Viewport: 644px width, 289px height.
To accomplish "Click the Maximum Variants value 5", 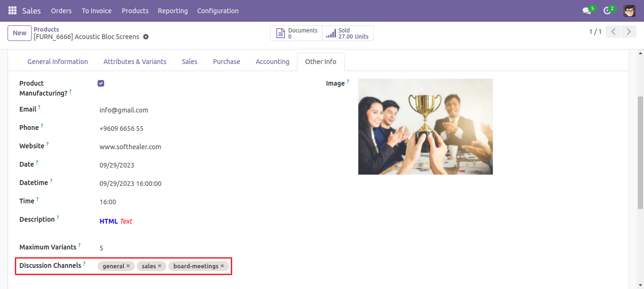I will pos(101,248).
